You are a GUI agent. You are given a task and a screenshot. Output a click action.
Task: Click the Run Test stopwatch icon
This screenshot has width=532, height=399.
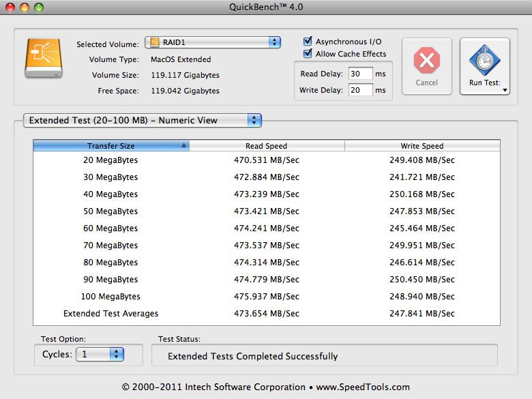484,61
